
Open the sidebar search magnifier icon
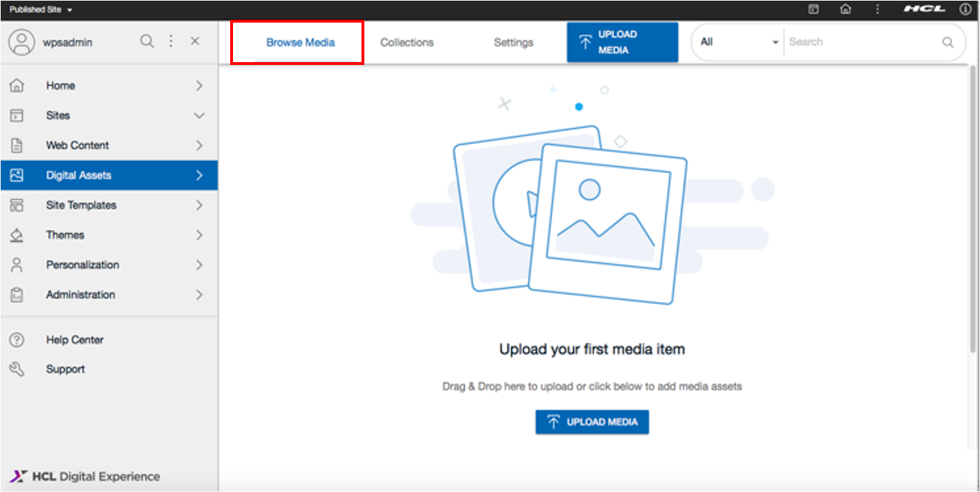pos(147,42)
